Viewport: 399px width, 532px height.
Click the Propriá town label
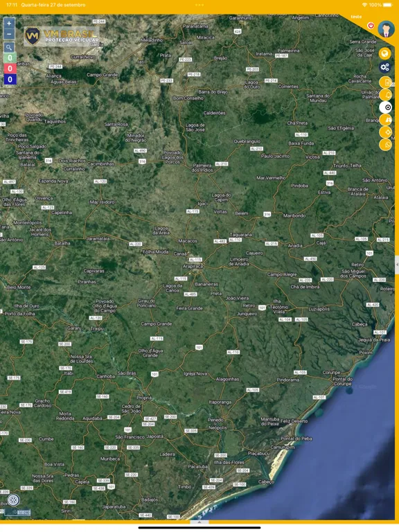point(144,398)
